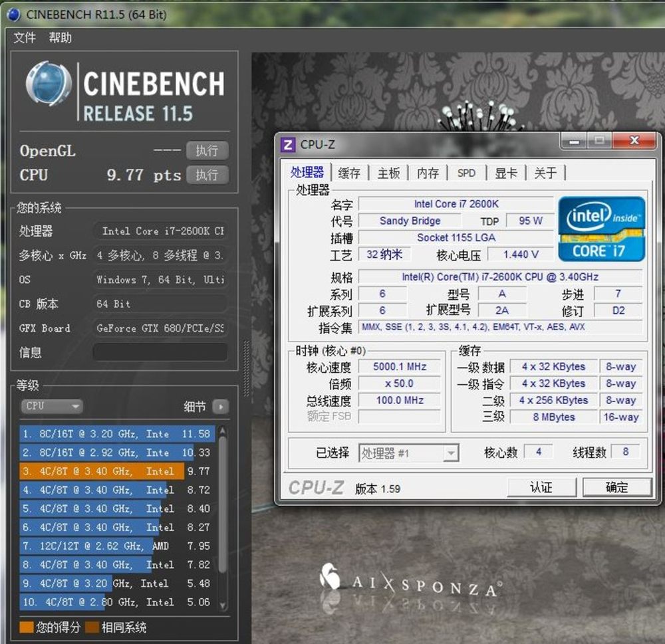Image resolution: width=665 pixels, height=644 pixels.
Task: Open the 文件 menu
Action: 25,38
